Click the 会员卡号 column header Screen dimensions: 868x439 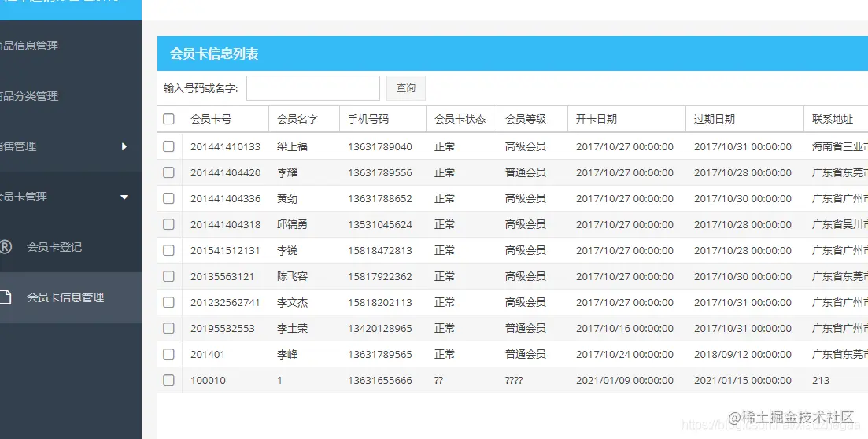click(x=211, y=119)
